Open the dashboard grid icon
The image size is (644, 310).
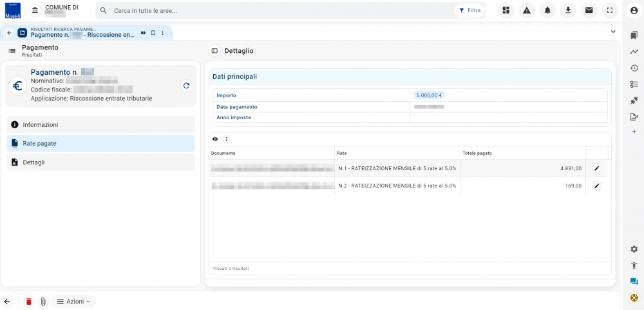pyautogui.click(x=506, y=11)
